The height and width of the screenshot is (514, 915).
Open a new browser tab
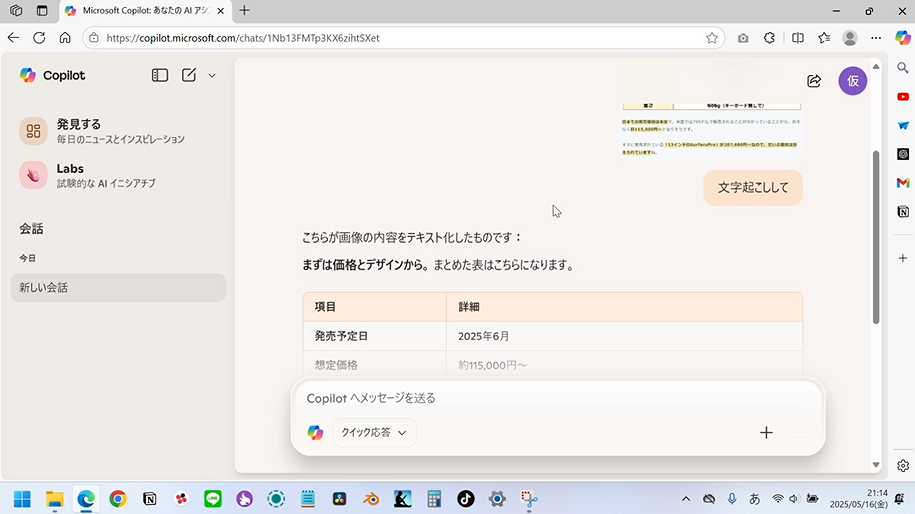coord(244,11)
